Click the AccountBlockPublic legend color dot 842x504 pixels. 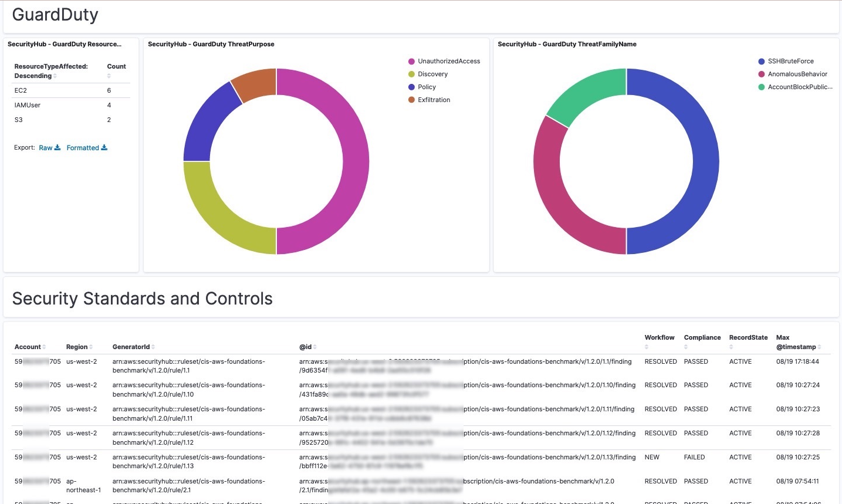(762, 87)
